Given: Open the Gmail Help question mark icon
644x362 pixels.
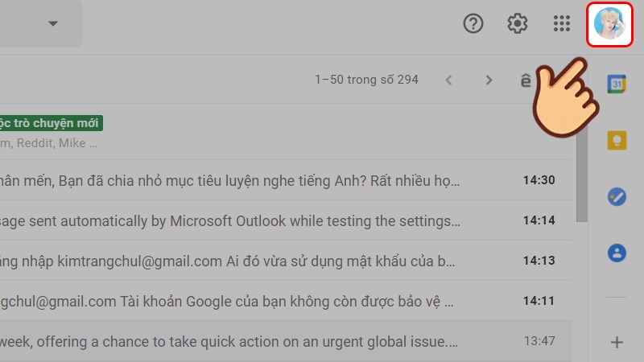Looking at the screenshot, I should 473,24.
